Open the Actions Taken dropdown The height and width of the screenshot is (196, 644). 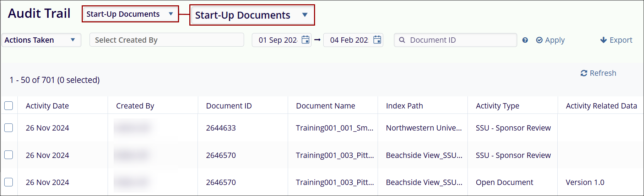[41, 40]
